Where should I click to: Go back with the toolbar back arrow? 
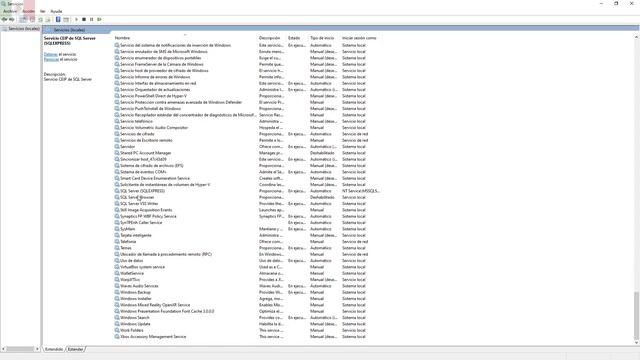pyautogui.click(x=4, y=19)
